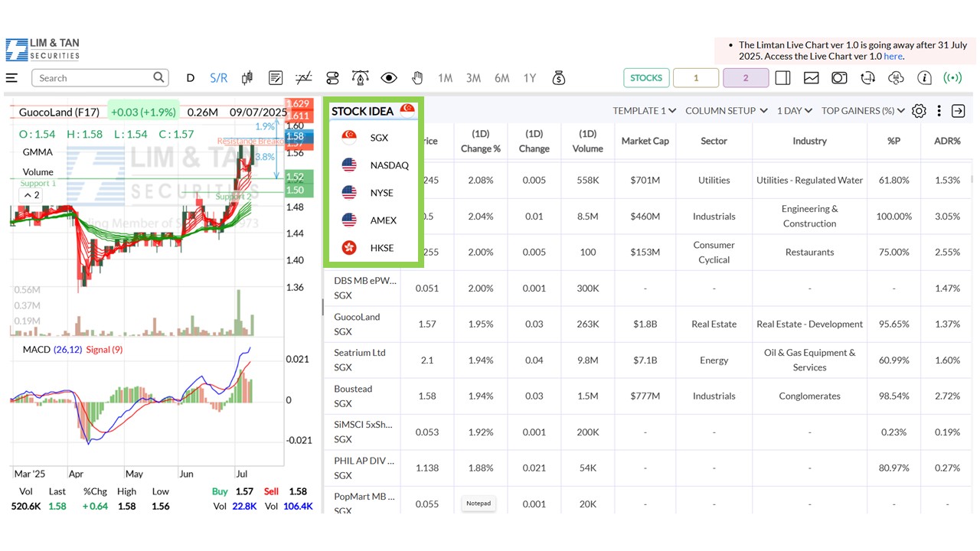Sort by the %P column header
Viewport: 980px width, 551px height.
point(894,141)
